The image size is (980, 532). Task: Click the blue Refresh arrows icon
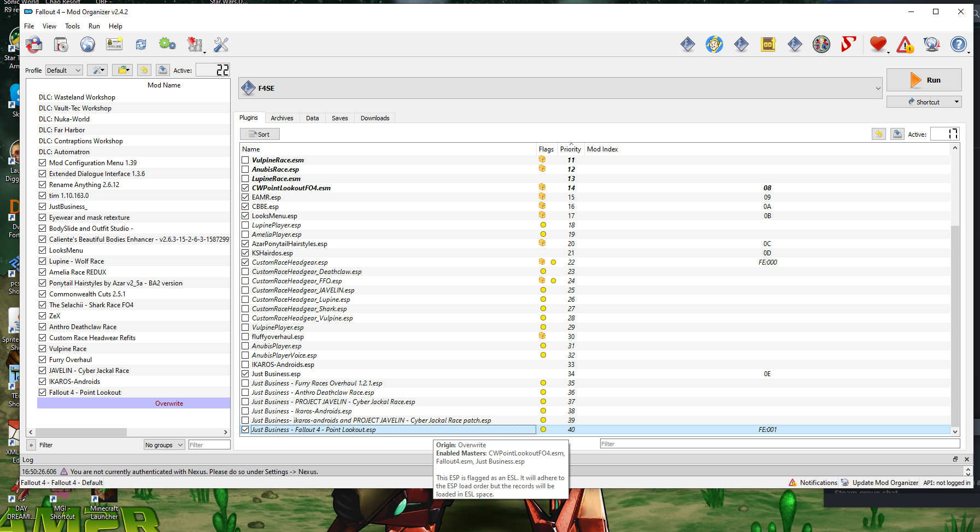[x=141, y=44]
